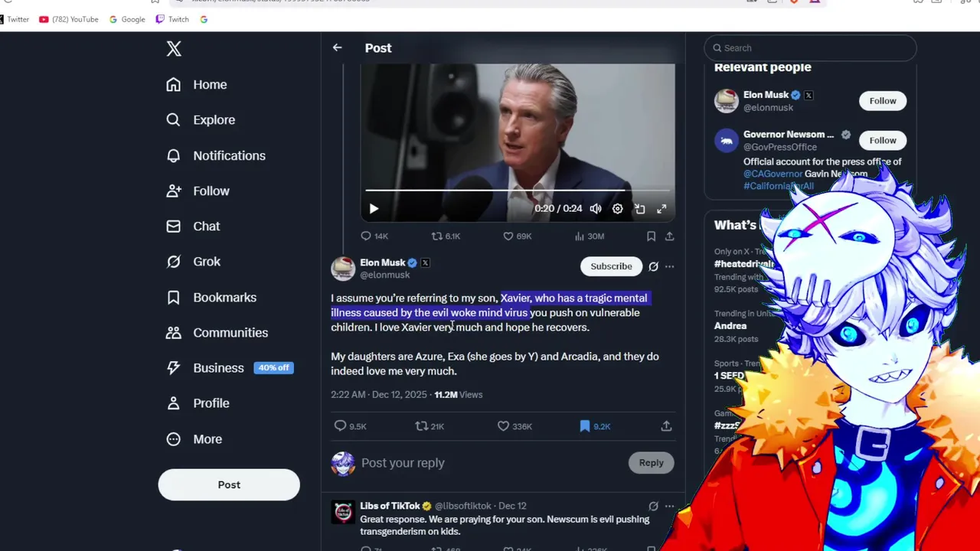Viewport: 980px width, 551px height.
Task: Open the Follow section in sidebar
Action: (198, 191)
